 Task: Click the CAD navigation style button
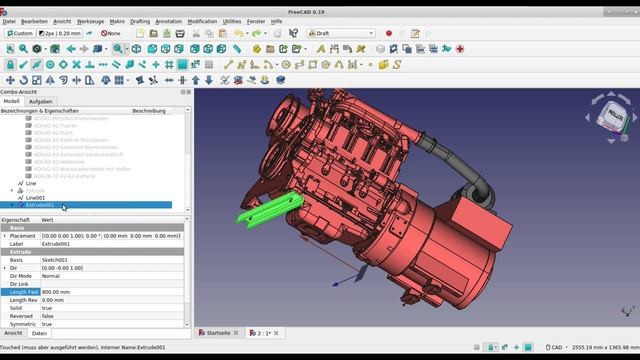click(x=557, y=347)
